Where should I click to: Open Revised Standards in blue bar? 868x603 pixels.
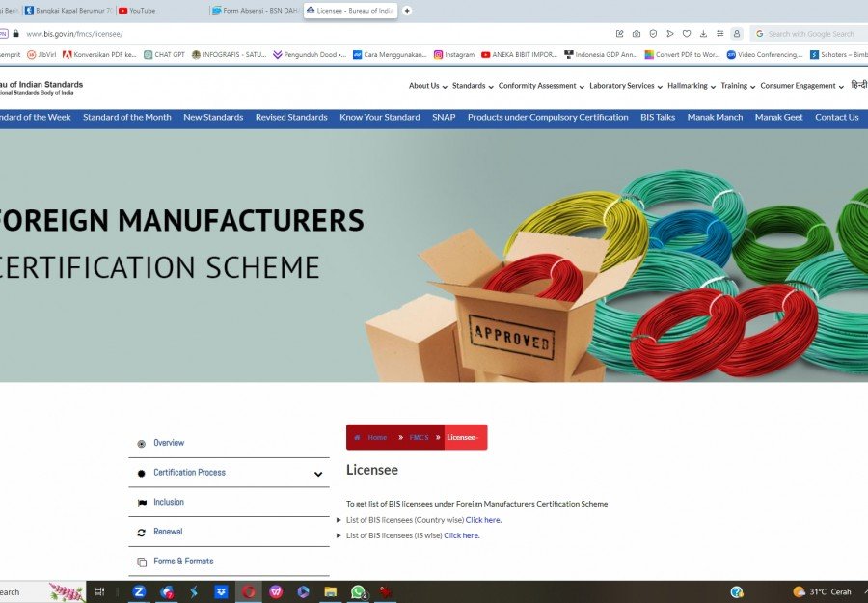(x=291, y=118)
